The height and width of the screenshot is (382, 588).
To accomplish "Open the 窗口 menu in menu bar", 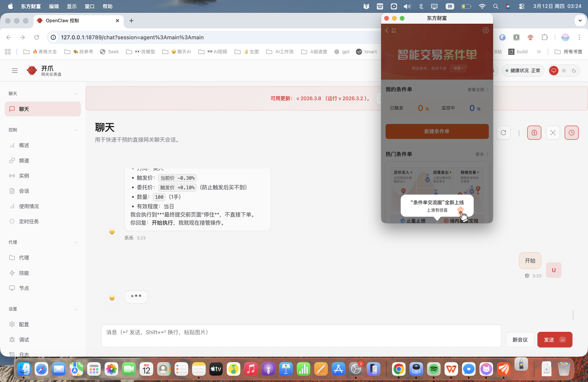I will point(89,6).
